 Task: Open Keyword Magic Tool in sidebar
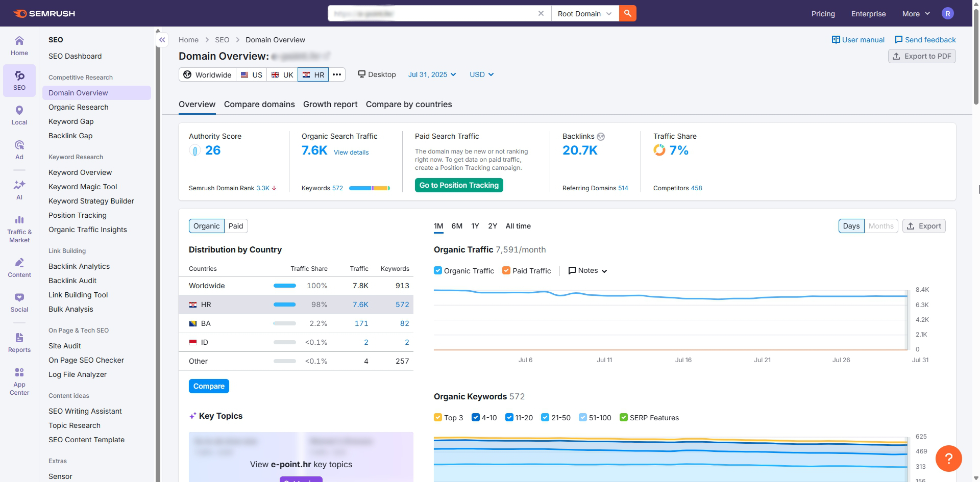click(x=83, y=187)
